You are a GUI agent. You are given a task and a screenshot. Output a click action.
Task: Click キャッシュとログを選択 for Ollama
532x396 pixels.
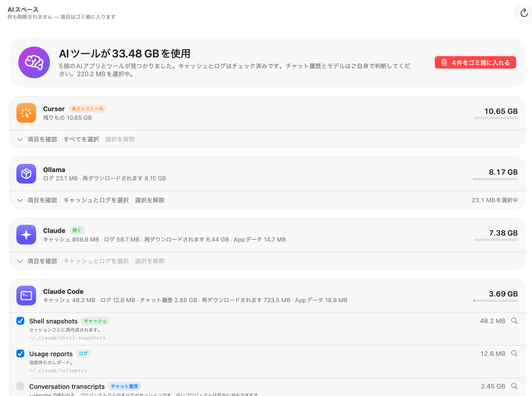tap(96, 200)
